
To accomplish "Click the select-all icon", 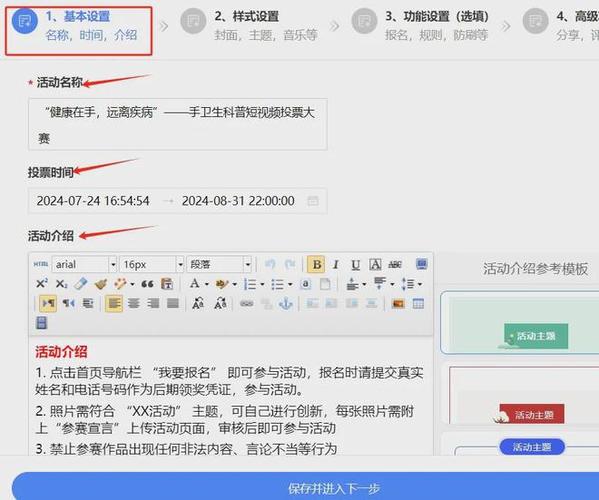I will coord(305,284).
